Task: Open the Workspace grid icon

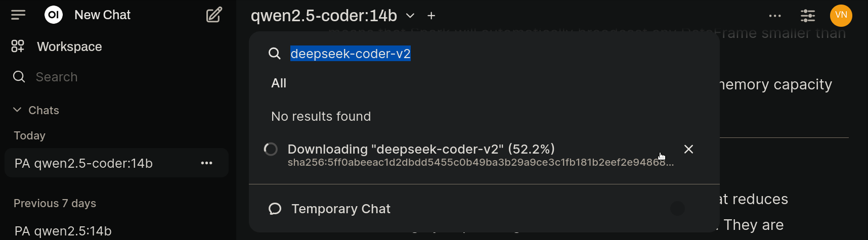Action: [x=18, y=46]
